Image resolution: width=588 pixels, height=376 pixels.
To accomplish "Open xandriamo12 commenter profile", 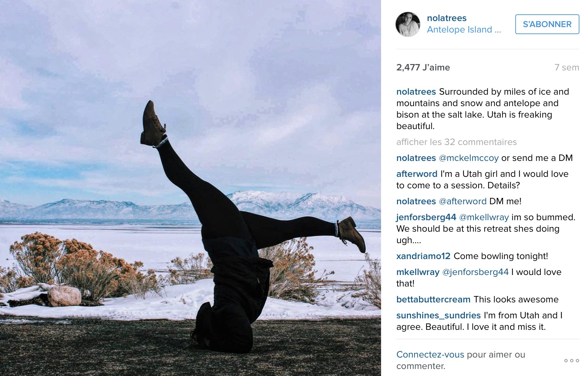I will click(423, 256).
